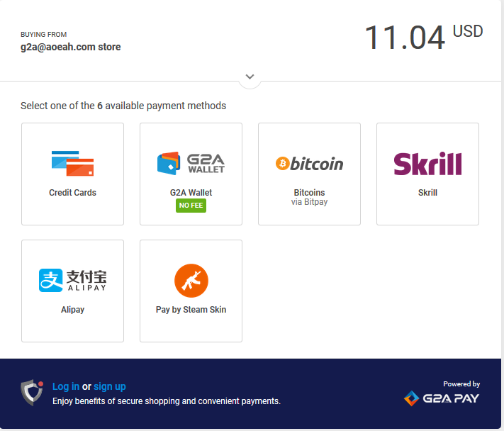
Task: Choose the G2A Wallet logo
Action: coord(191,163)
